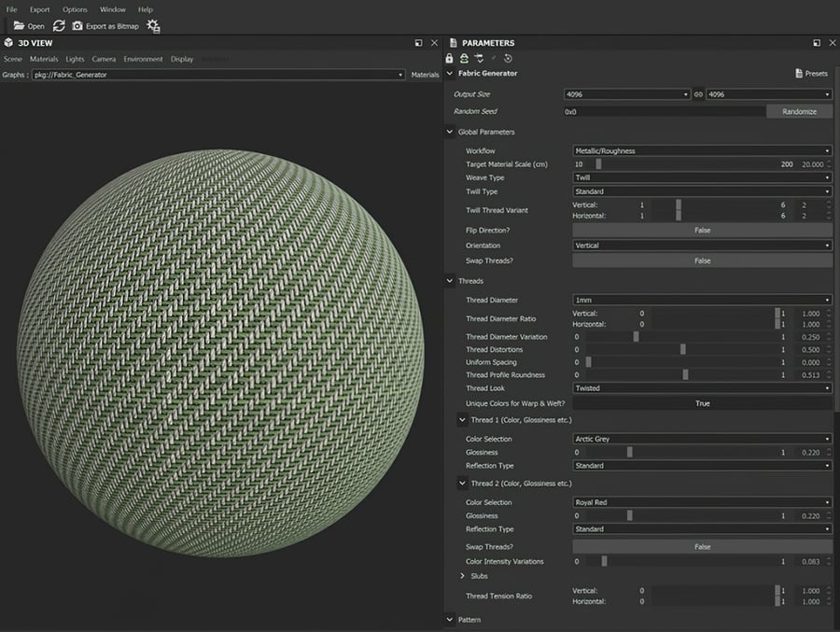This screenshot has width=840, height=632.
Task: Open the Weave Type dropdown
Action: pyautogui.click(x=703, y=177)
